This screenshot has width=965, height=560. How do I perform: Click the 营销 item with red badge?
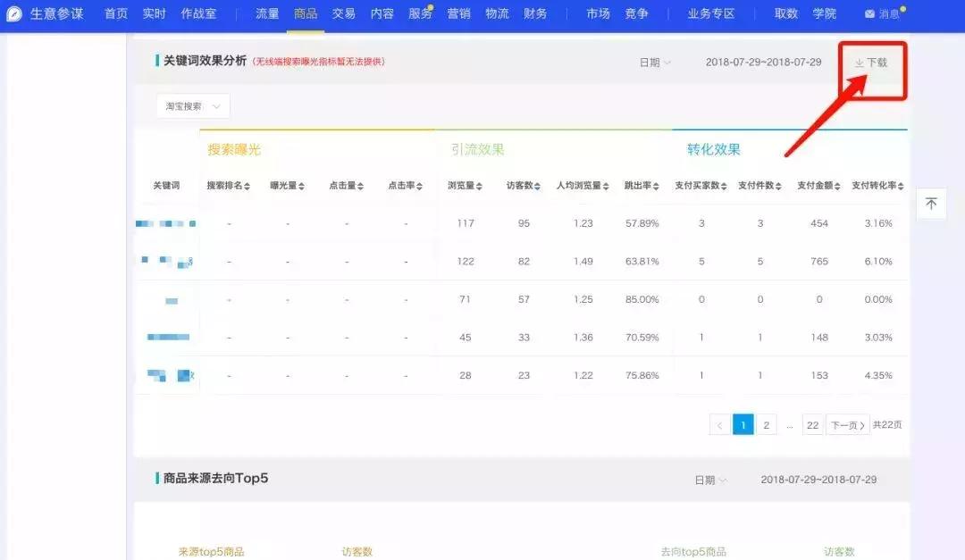tap(458, 13)
